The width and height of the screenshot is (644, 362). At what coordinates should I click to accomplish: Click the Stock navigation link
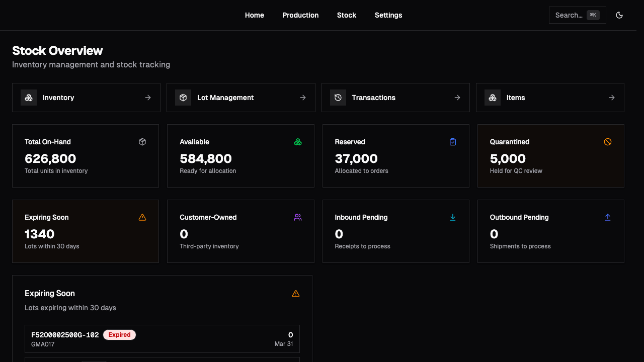pyautogui.click(x=346, y=15)
